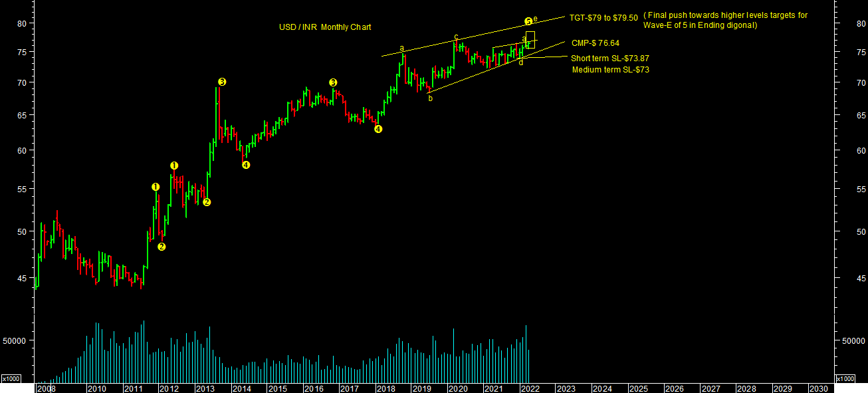
Task: Click the CMP-$ 76.64 label
Action: pos(595,43)
